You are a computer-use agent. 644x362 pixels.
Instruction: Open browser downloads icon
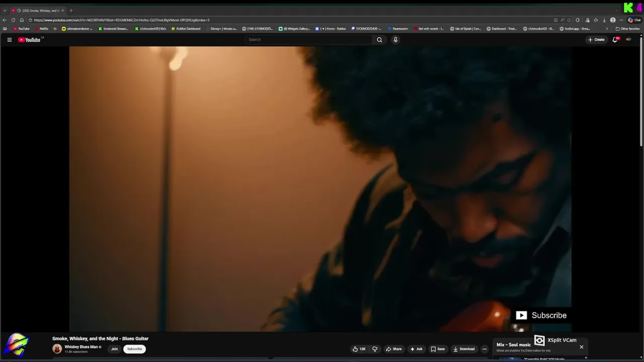click(604, 20)
